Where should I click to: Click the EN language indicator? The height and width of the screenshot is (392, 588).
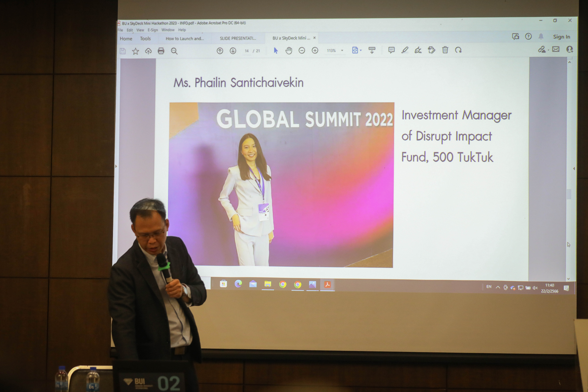(x=489, y=287)
